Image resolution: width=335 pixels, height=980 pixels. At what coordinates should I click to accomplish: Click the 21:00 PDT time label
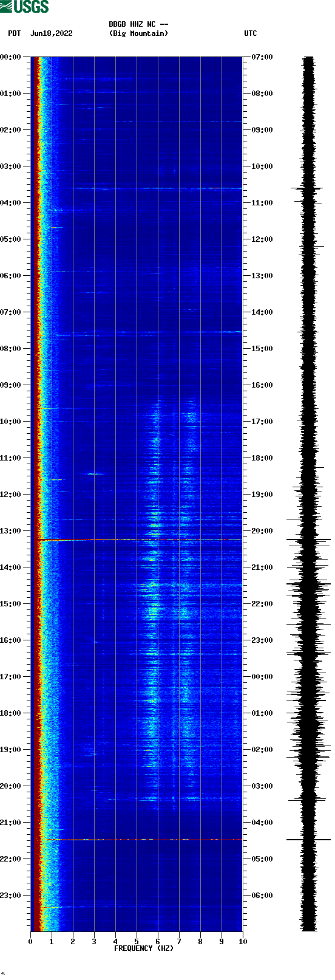pos(11,823)
